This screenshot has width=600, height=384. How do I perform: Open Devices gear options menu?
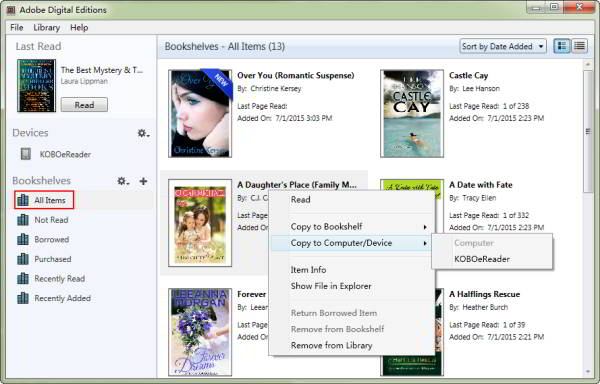[x=143, y=133]
